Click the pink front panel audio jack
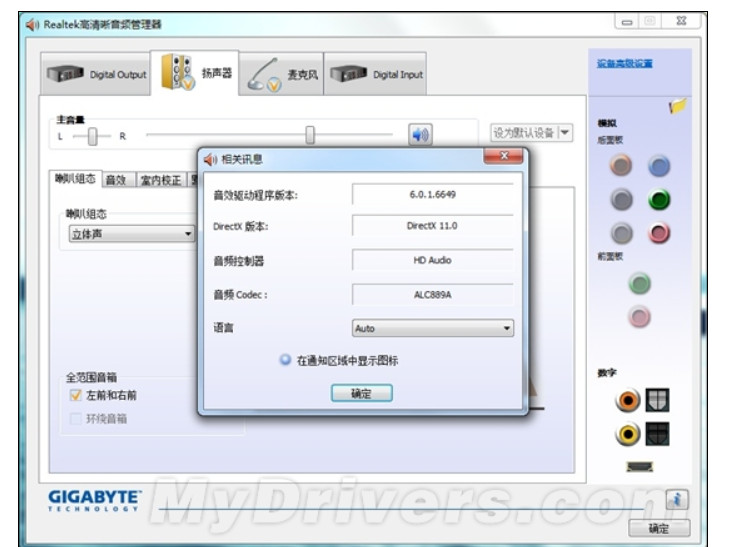739x547 pixels. pyautogui.click(x=640, y=317)
